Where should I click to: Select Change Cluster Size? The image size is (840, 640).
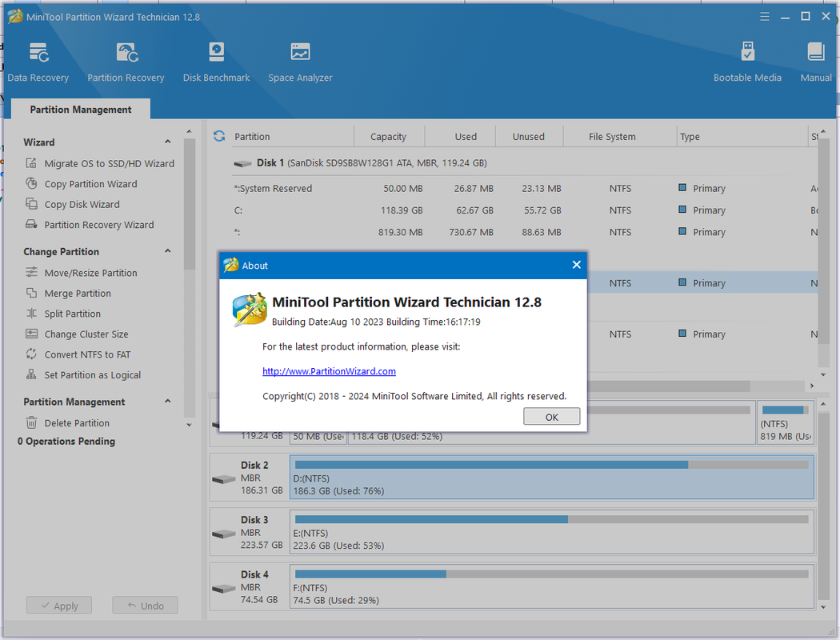pyautogui.click(x=77, y=334)
